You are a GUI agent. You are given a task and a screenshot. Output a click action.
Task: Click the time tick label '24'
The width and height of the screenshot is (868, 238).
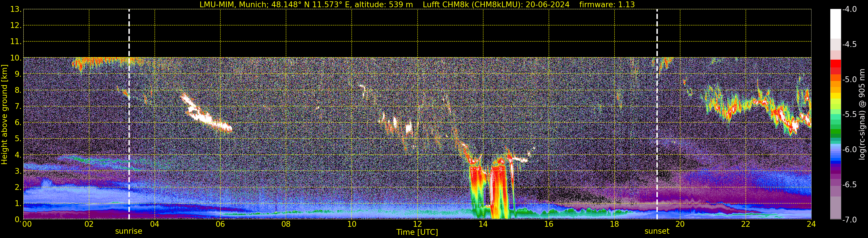tap(811, 224)
